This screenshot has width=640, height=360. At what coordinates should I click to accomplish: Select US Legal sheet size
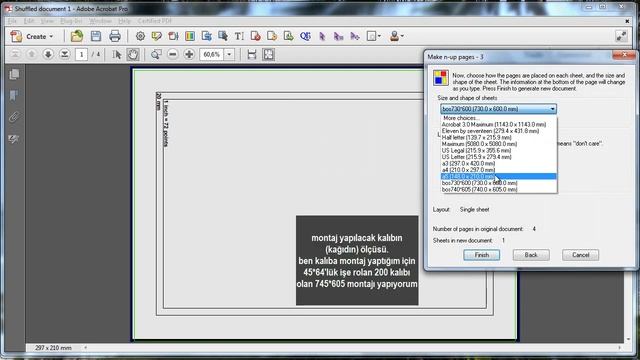(498, 151)
